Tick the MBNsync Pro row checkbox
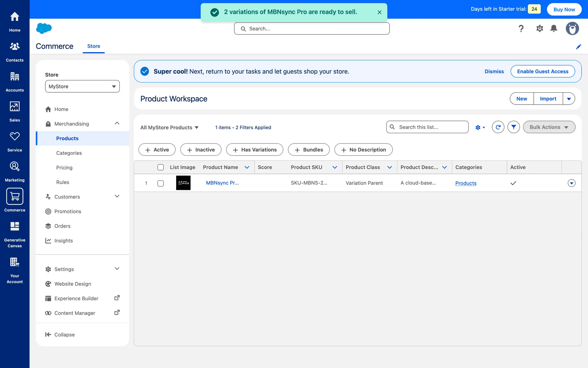Screen dimensions: 588x368 tap(160, 183)
